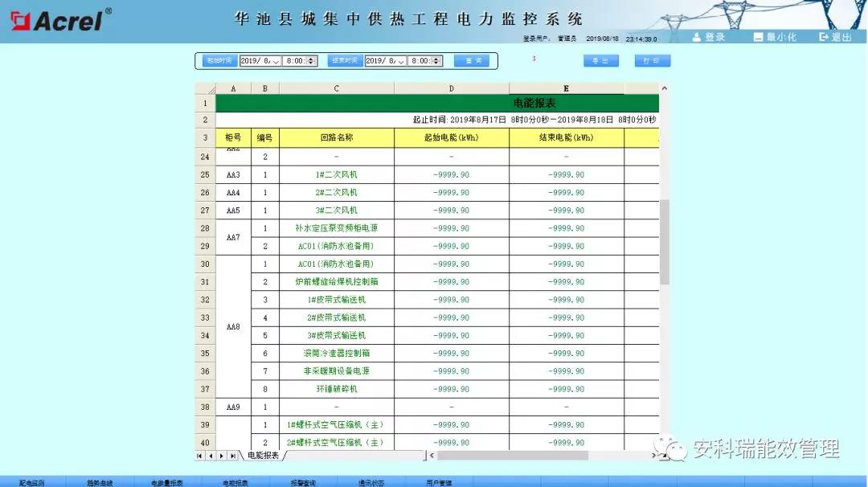Click the Acrel logo
Viewport: 868px width, 487px height.
click(59, 20)
